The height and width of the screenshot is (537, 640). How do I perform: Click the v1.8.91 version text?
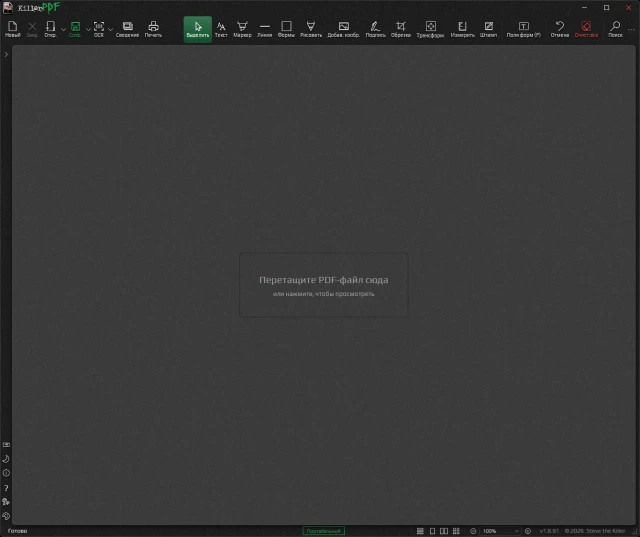tap(549, 531)
